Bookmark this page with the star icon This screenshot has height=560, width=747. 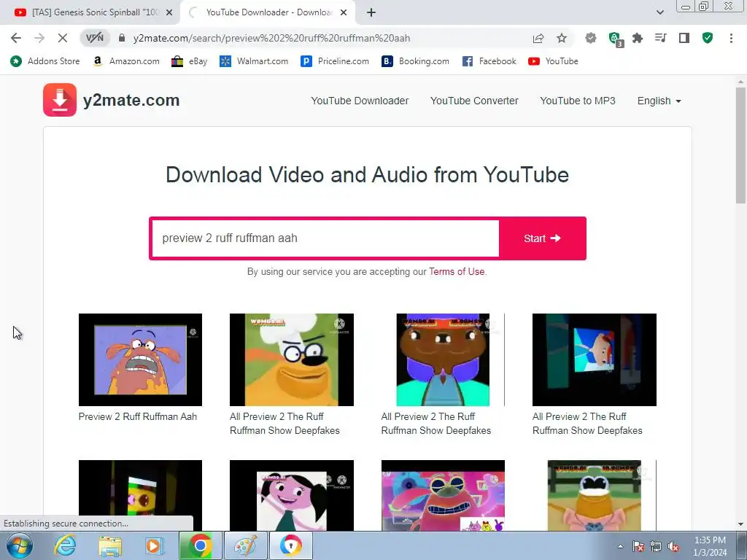coord(562,38)
